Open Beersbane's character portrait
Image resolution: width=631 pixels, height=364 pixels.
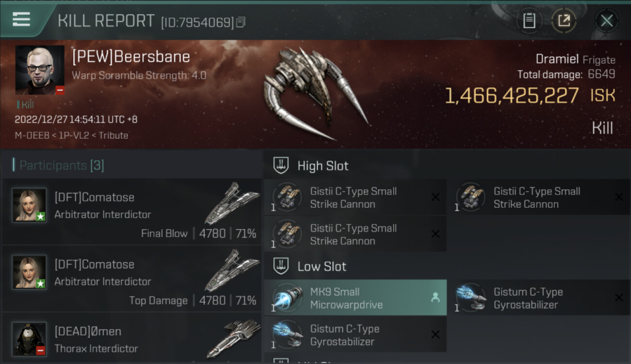tap(40, 70)
